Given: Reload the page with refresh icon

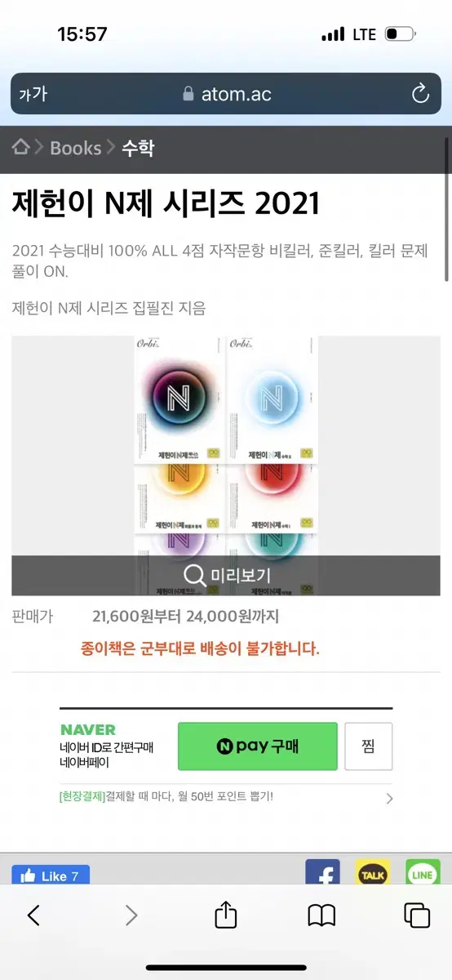Looking at the screenshot, I should point(420,94).
